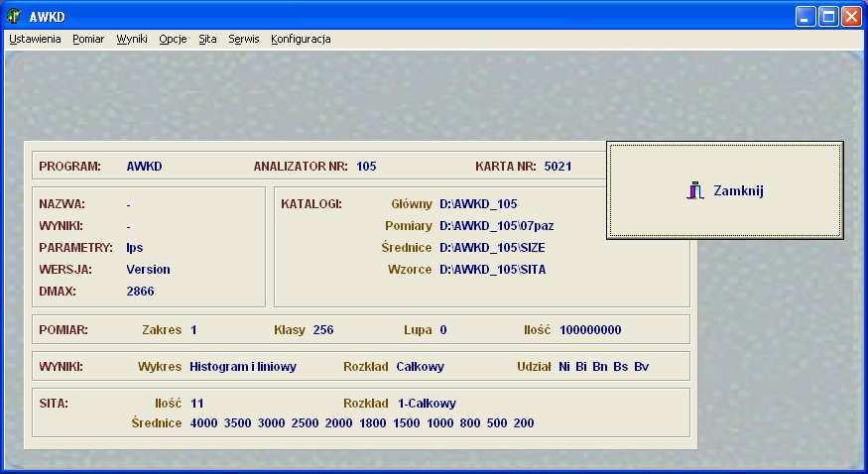Viewport: 868px width, 474px height.
Task: Click the door icon on the Zamknij button
Action: (x=694, y=190)
